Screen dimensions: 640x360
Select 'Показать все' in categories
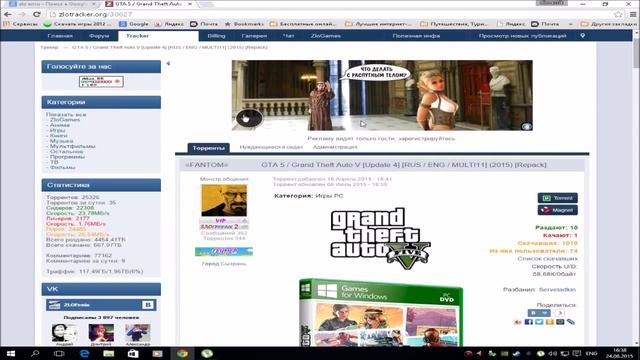[66, 115]
